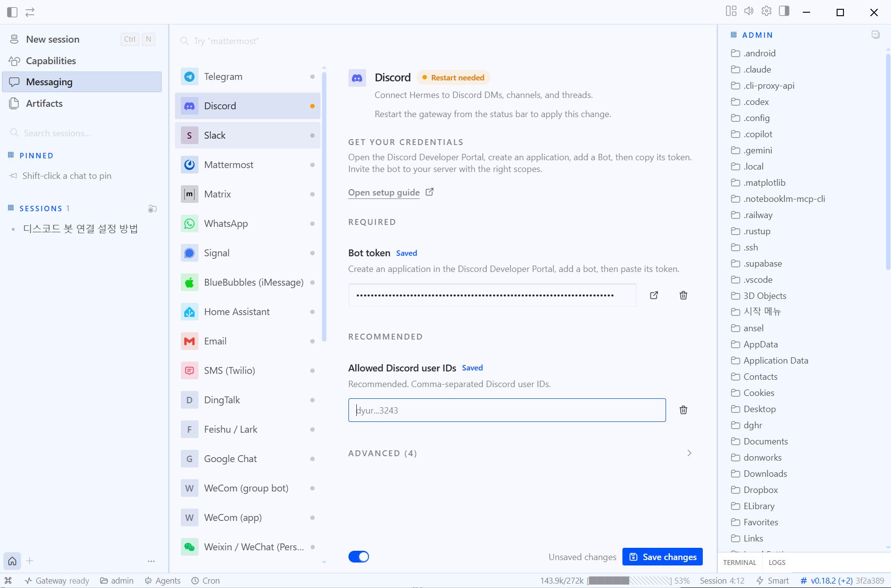Screen dimensions: 891x588
Task: Click the command key icon in status bar
Action: [x=8, y=580]
